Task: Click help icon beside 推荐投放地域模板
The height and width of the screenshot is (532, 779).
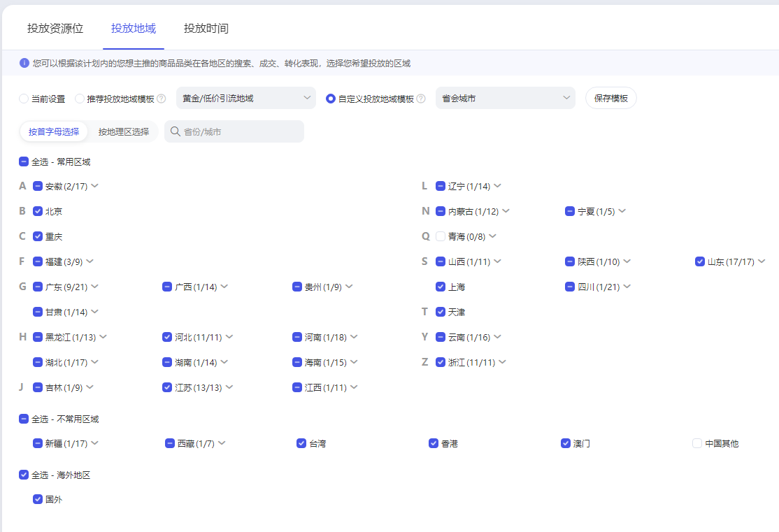Action: pyautogui.click(x=162, y=99)
